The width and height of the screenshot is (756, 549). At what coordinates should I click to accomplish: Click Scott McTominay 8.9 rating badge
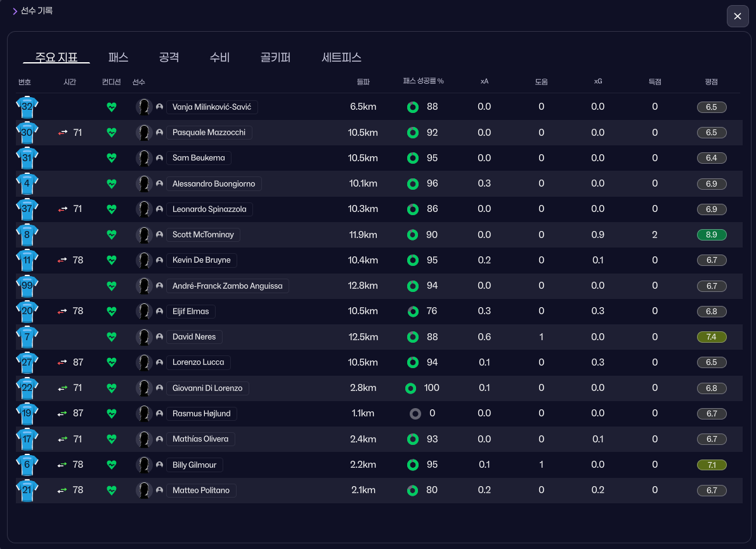click(x=712, y=235)
